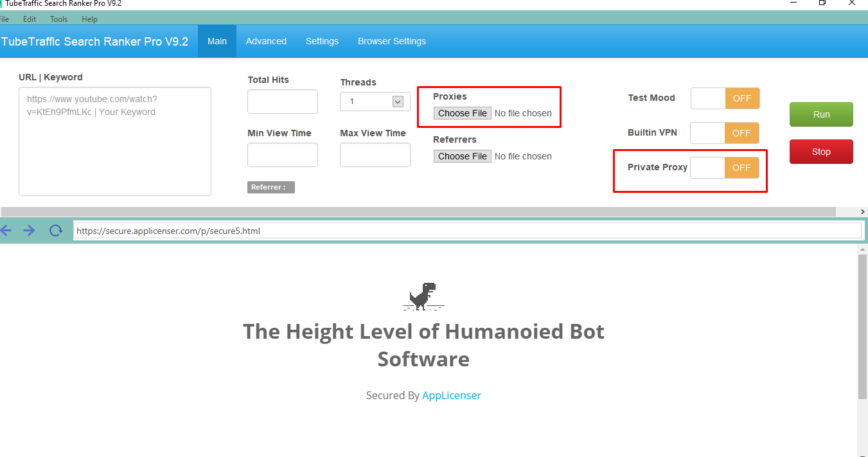
Task: Open the Settings tab
Action: tap(322, 41)
